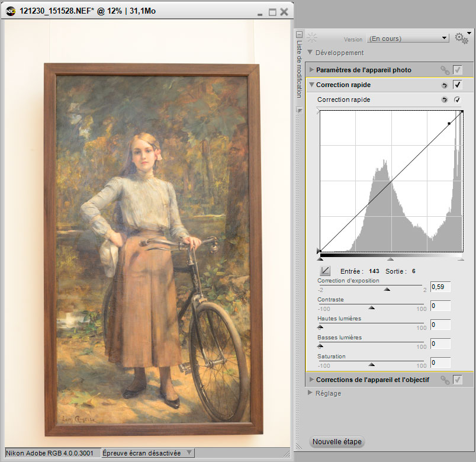The image size is (476, 462).
Task: Click the curve's top-right end point
Action: click(x=462, y=111)
